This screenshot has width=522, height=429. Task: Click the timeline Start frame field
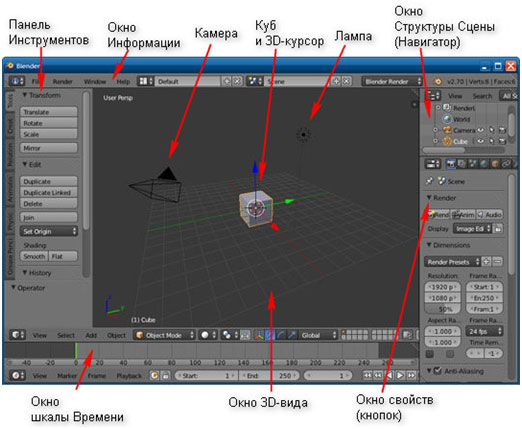coord(206,376)
